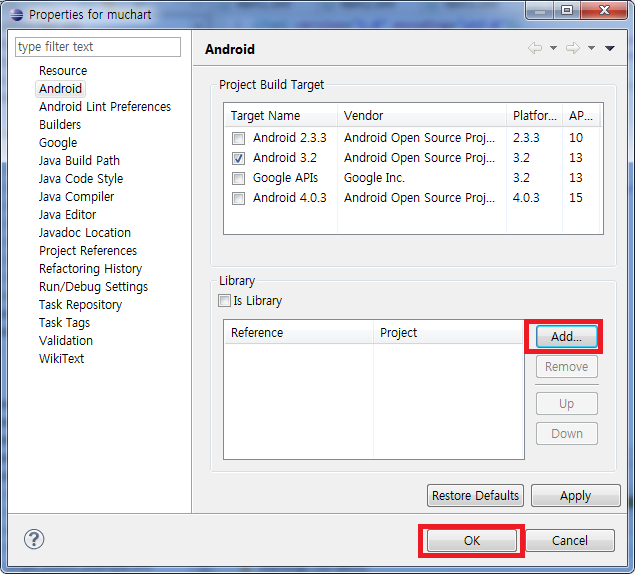Check the Android 4.0.3 target checkbox
This screenshot has width=635, height=574.
[238, 198]
